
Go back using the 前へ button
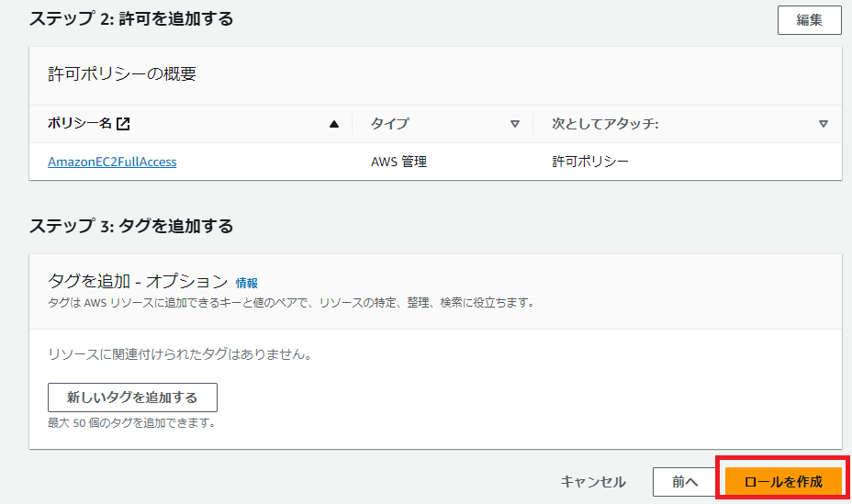(x=685, y=482)
